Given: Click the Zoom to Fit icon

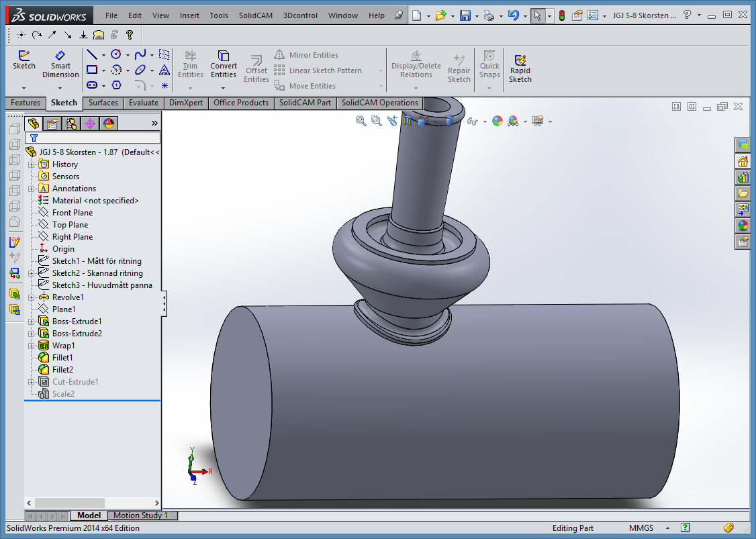Looking at the screenshot, I should (x=361, y=121).
